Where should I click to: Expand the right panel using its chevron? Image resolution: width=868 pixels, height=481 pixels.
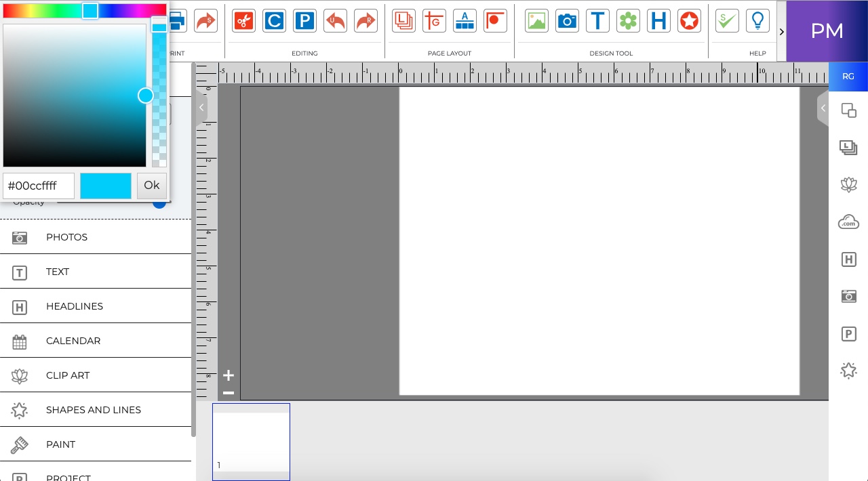[x=823, y=108]
